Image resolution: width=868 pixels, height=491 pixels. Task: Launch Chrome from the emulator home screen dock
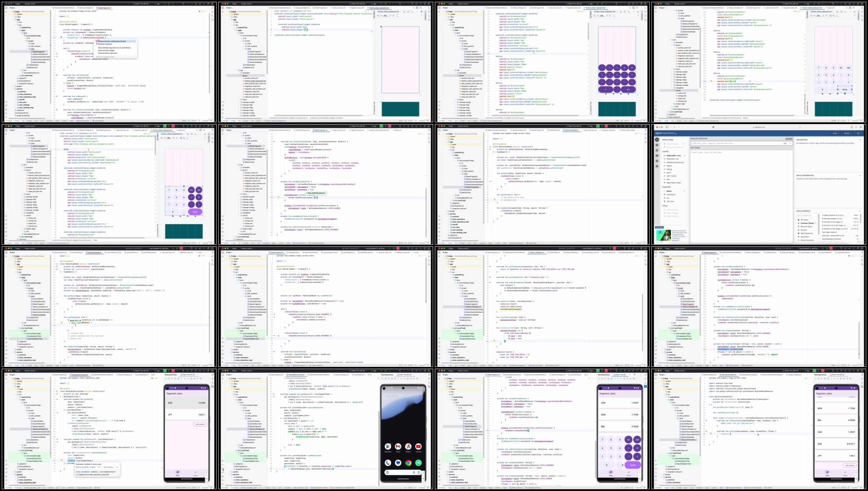(x=408, y=463)
